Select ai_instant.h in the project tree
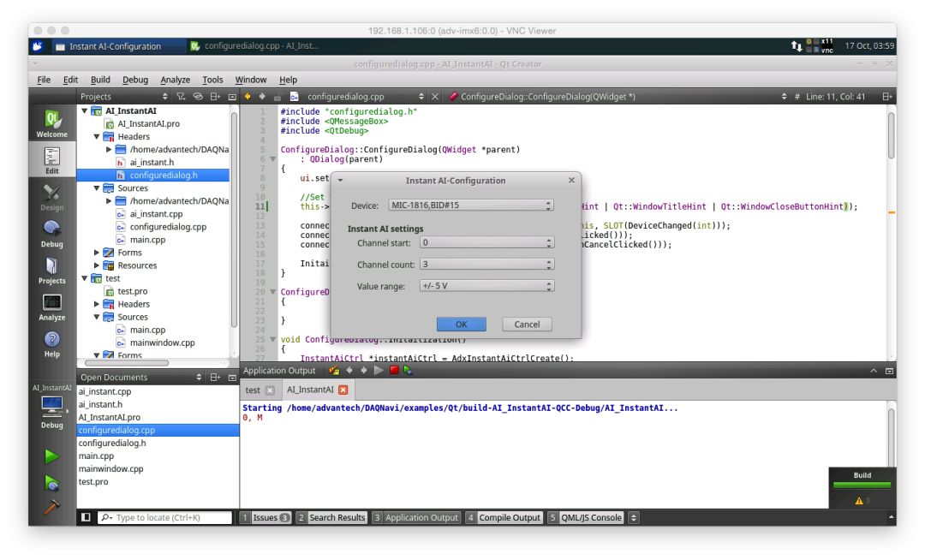925x560 pixels. pos(152,162)
